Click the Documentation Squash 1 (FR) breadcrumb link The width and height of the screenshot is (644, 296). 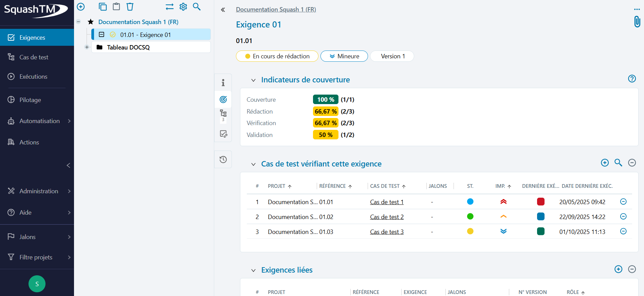coord(276,9)
